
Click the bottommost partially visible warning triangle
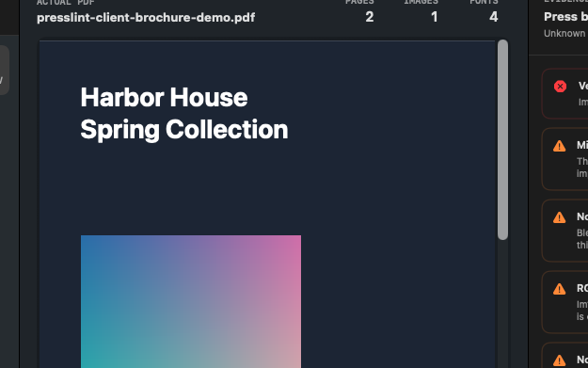tap(559, 360)
